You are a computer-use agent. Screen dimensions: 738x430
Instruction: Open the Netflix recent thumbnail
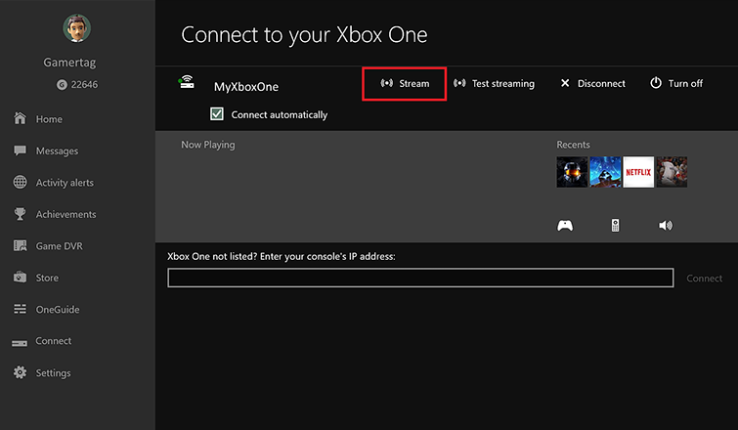pyautogui.click(x=638, y=172)
